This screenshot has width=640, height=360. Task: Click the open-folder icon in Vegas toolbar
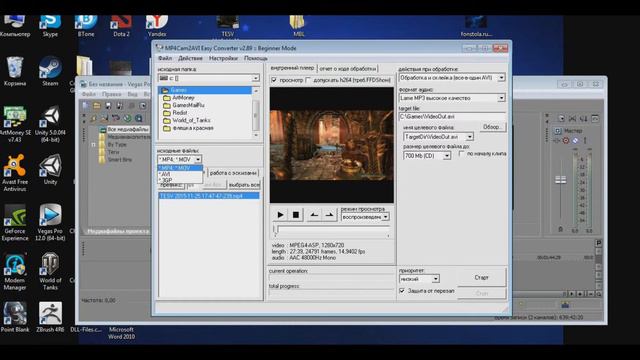tap(97, 106)
